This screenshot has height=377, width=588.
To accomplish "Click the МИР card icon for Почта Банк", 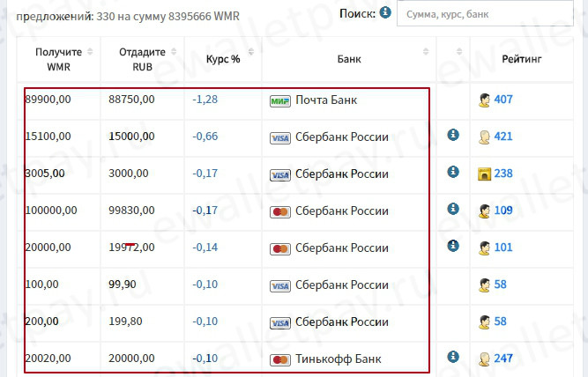I will (280, 100).
